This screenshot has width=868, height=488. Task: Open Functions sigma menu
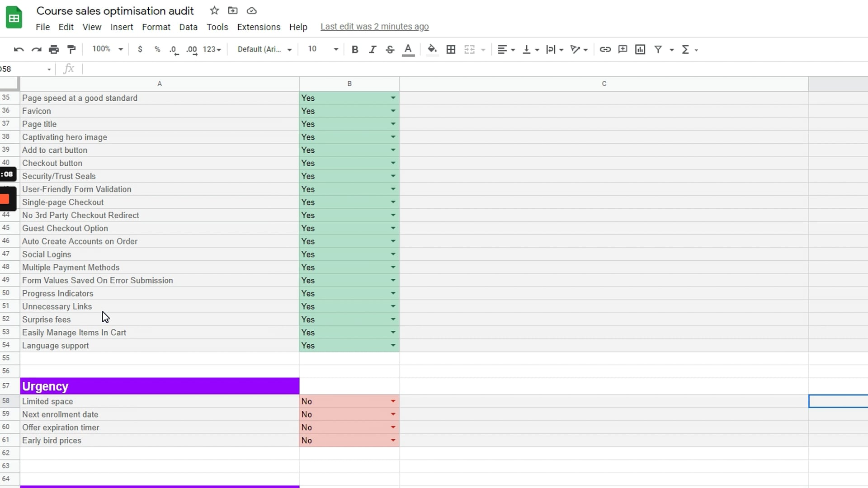tap(689, 50)
